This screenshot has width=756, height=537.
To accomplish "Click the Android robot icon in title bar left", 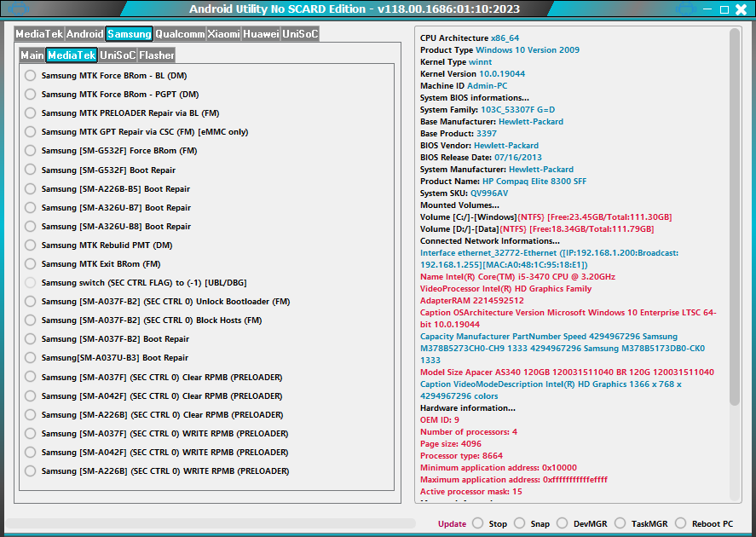I will tap(19, 9).
